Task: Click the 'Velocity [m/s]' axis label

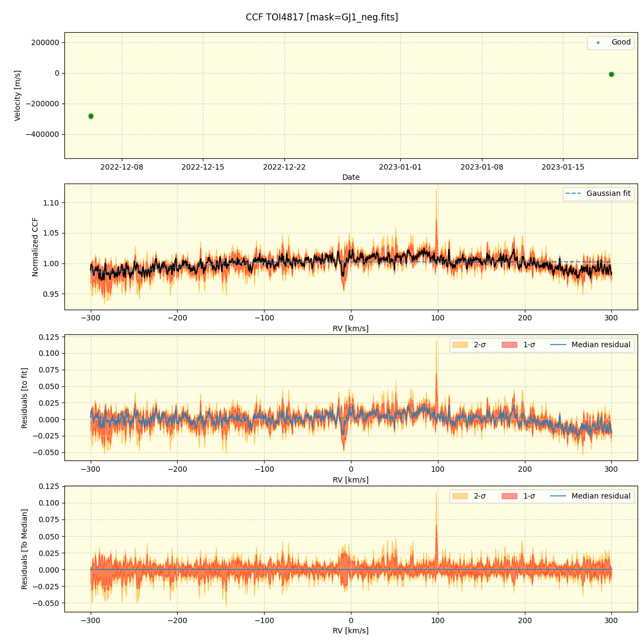Action: [x=18, y=96]
